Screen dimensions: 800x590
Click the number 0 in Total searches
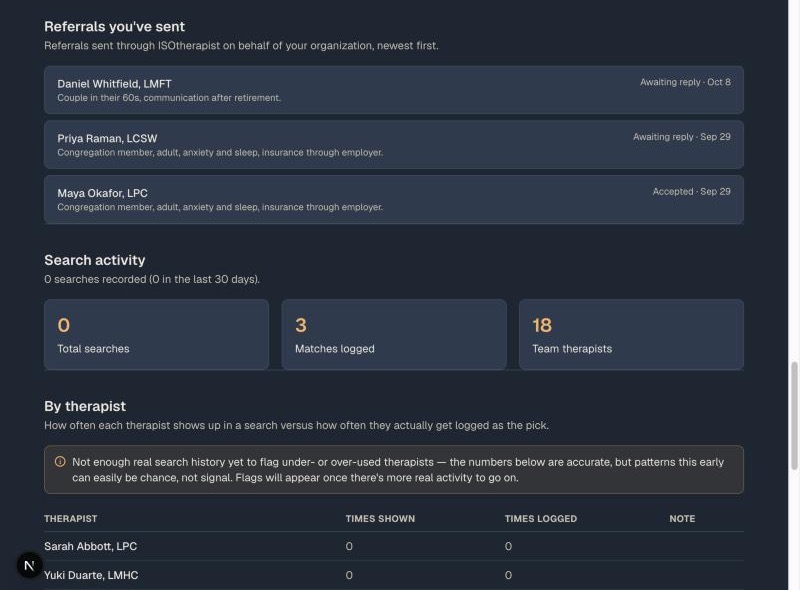[64, 325]
